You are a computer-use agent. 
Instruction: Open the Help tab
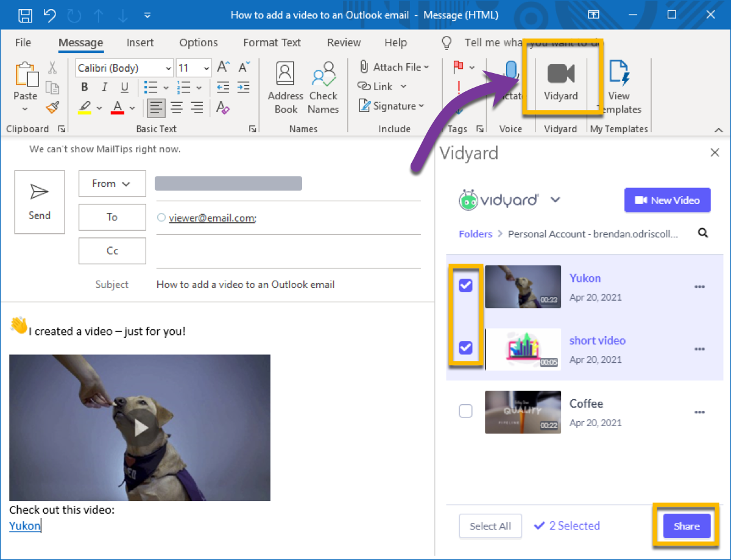(395, 43)
